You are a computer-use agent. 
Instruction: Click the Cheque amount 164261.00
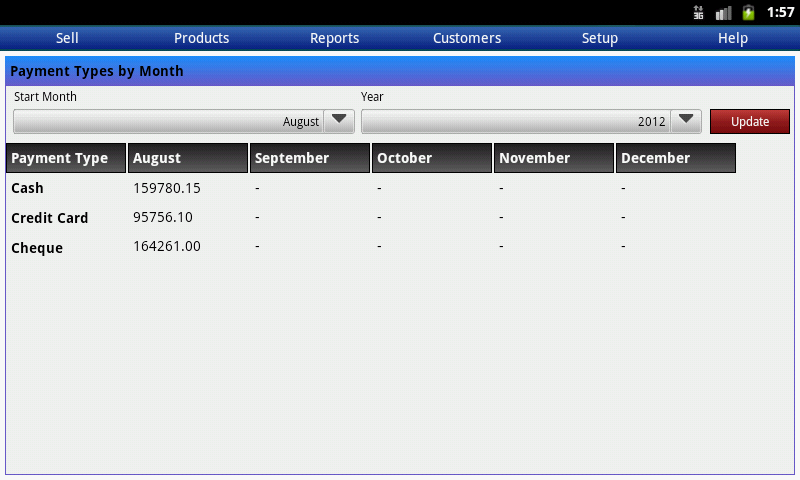[x=167, y=247]
